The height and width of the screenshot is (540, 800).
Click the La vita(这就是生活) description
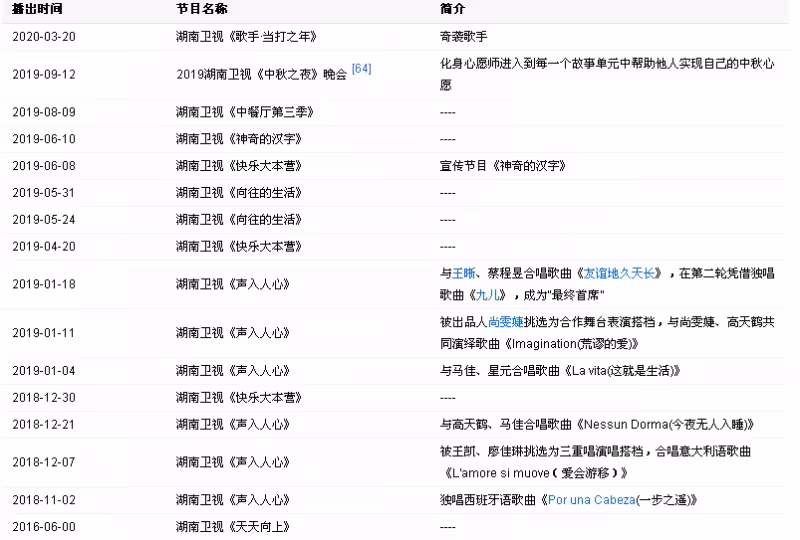[560, 371]
